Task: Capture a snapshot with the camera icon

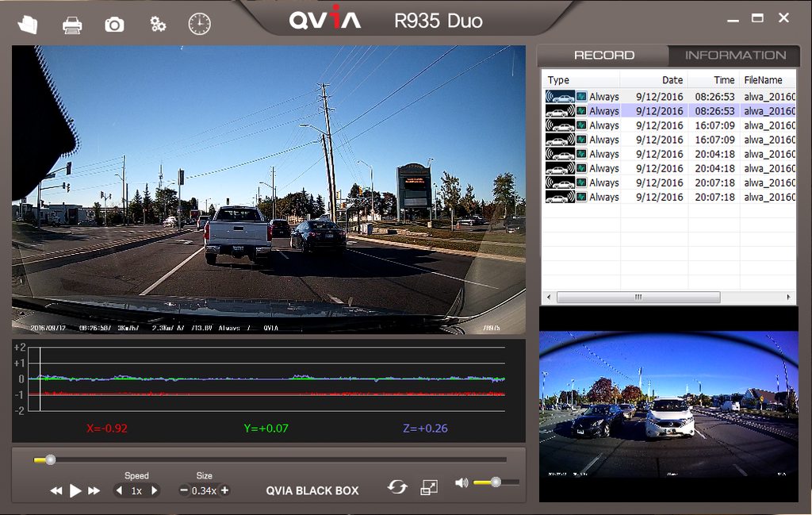Action: pos(114,25)
